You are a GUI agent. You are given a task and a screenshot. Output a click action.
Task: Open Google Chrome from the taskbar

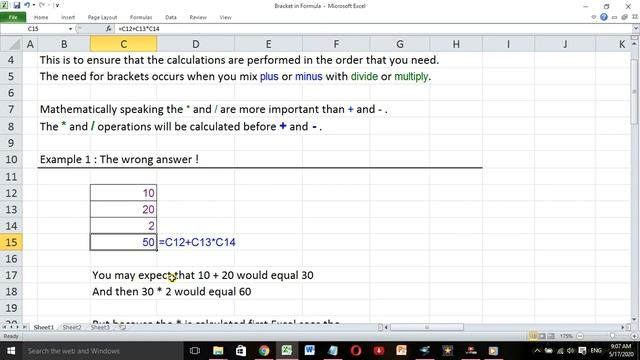click(x=264, y=351)
